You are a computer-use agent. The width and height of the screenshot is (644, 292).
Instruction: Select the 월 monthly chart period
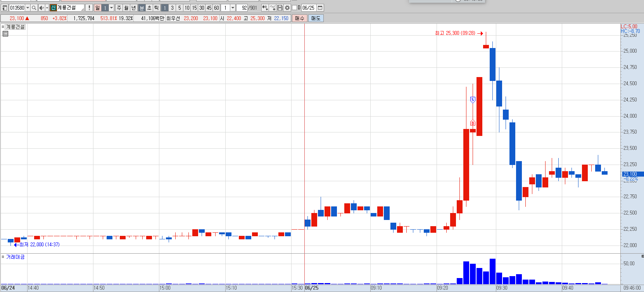[126, 8]
